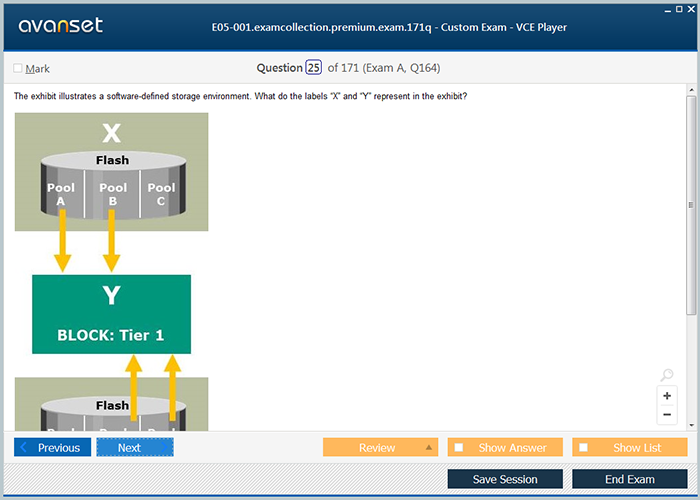Expand the Review dropdown menu
The image size is (700, 500).
click(429, 448)
